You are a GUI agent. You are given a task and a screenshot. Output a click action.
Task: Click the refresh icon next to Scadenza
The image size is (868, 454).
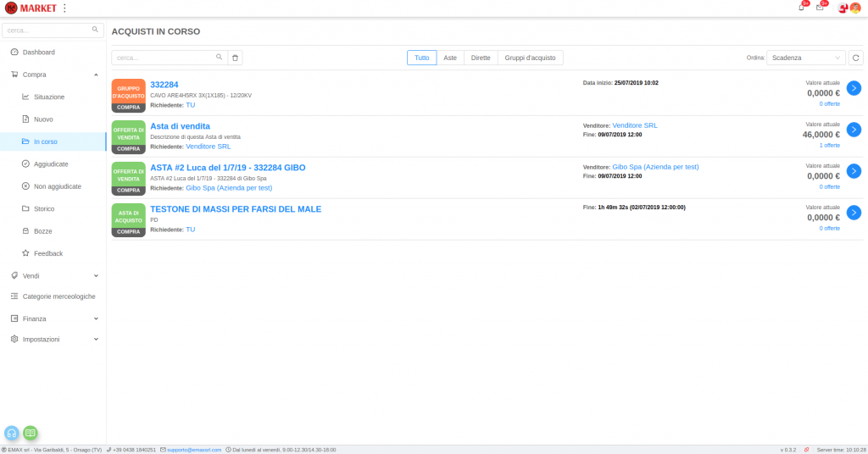click(x=856, y=58)
